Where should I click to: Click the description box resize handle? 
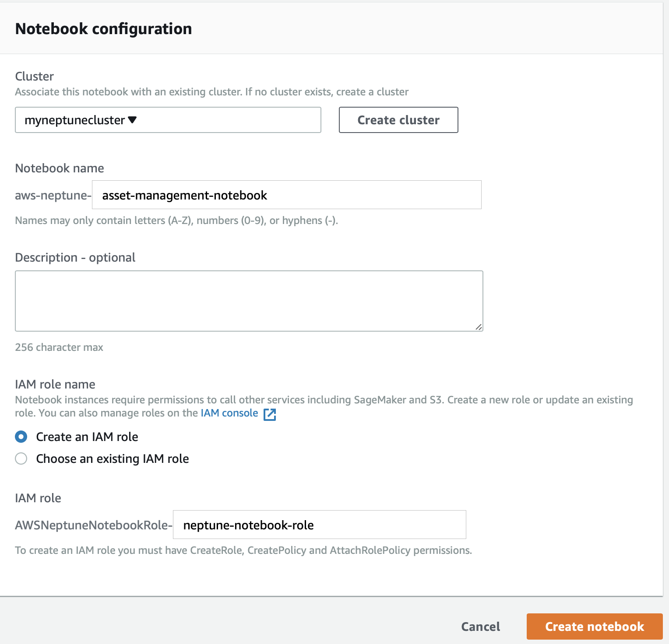point(479,327)
